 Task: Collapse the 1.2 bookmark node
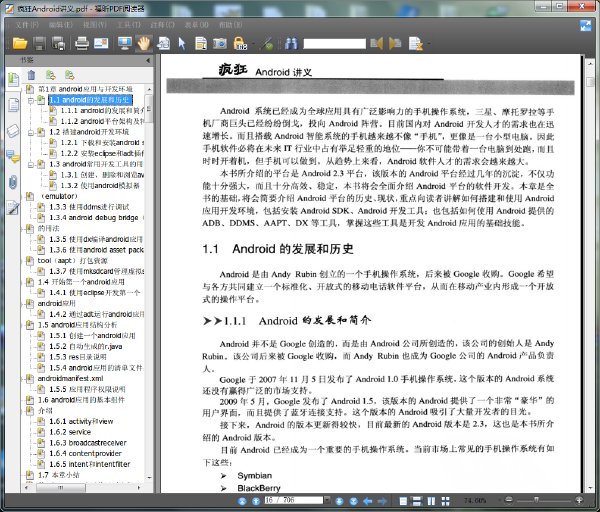click(31, 133)
